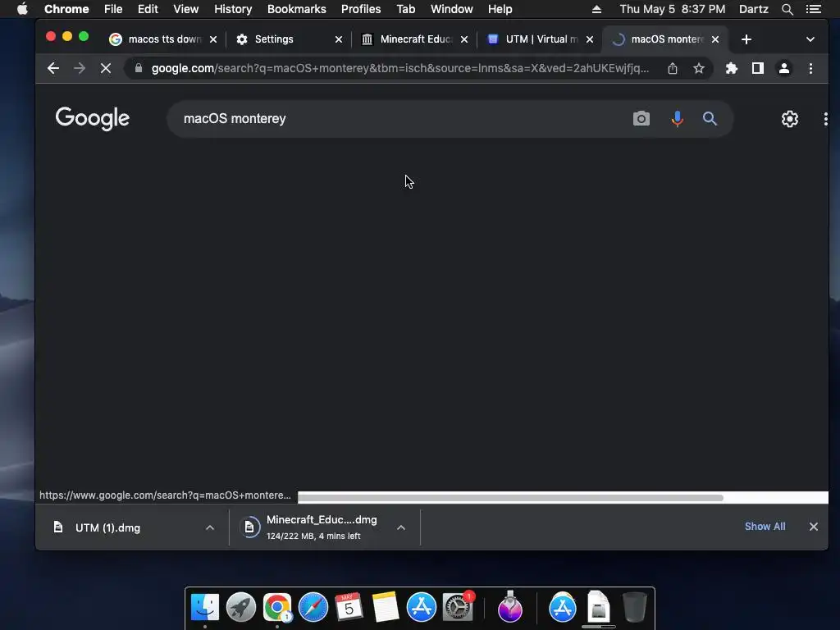This screenshot has width=840, height=630.
Task: Open Launchpad from the Dock
Action: point(241,608)
